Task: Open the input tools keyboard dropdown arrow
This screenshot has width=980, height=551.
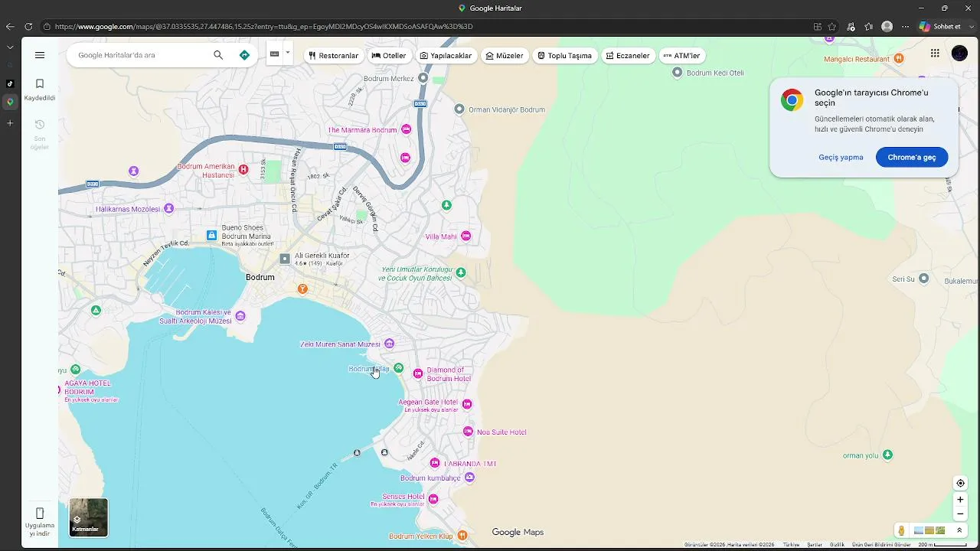Action: point(288,53)
